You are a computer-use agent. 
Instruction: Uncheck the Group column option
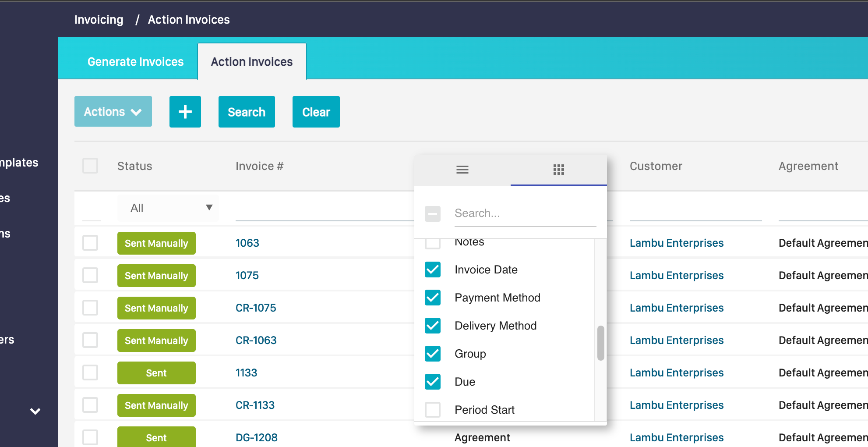(432, 354)
